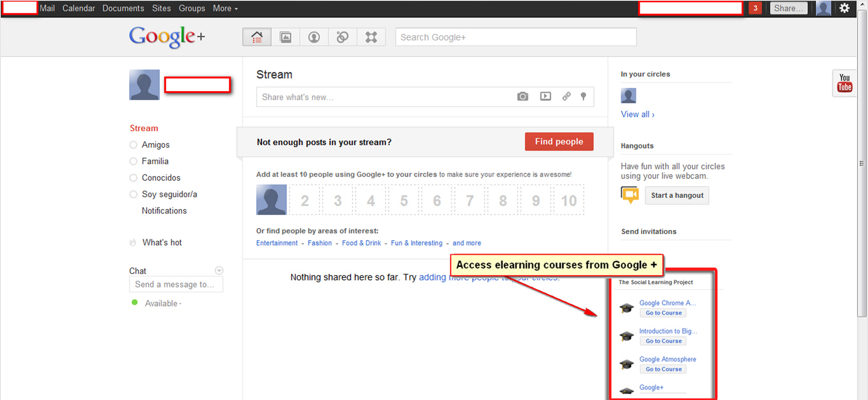
Task: Expand the More dropdown in top bar
Action: (225, 8)
